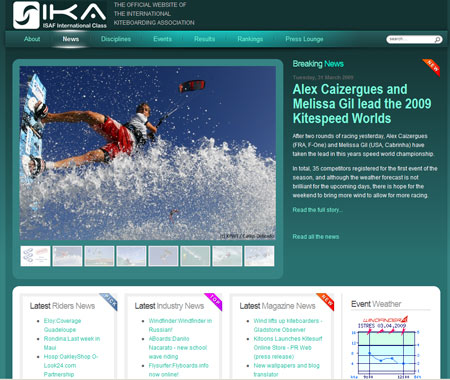Click the search input field
Image resolution: width=450 pixels, height=380 pixels.
411,39
